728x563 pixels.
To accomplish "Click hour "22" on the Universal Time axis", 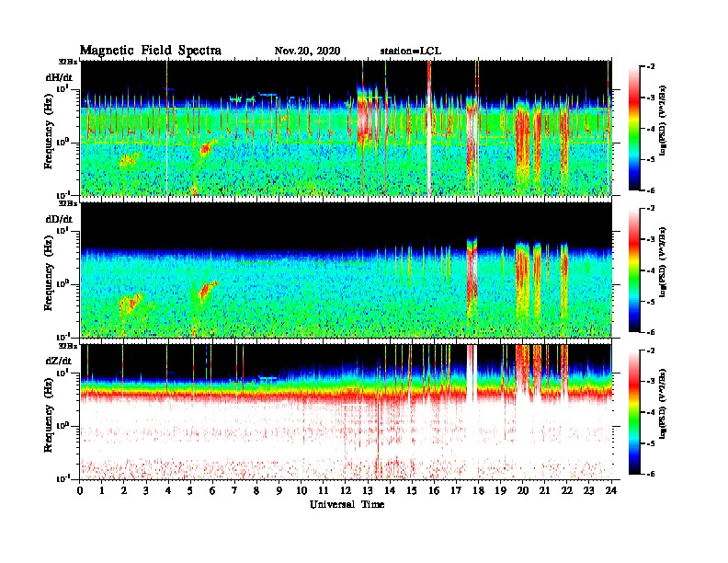I will [567, 490].
